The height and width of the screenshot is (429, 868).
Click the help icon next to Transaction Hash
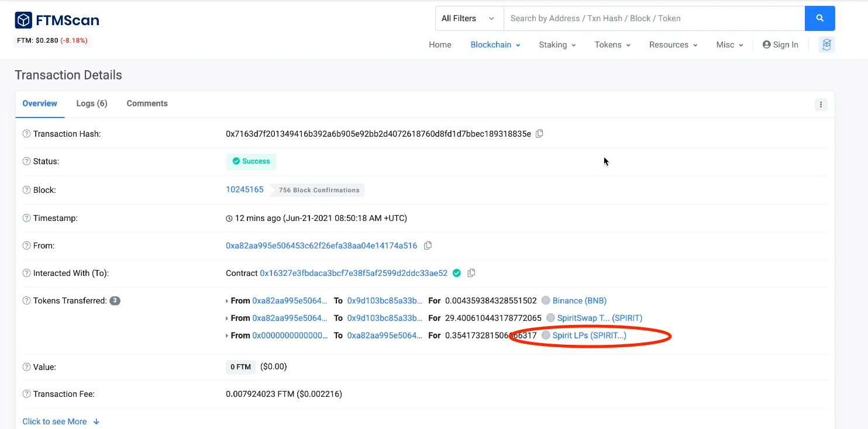(x=26, y=134)
